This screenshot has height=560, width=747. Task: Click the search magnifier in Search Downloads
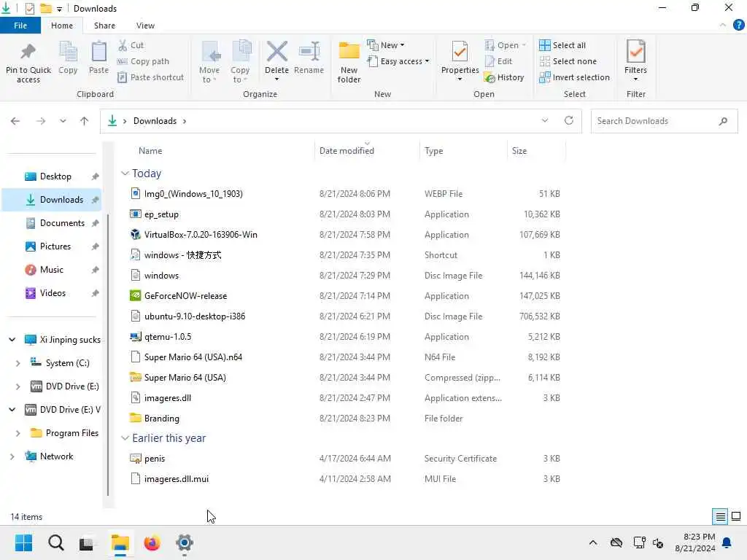723,121
